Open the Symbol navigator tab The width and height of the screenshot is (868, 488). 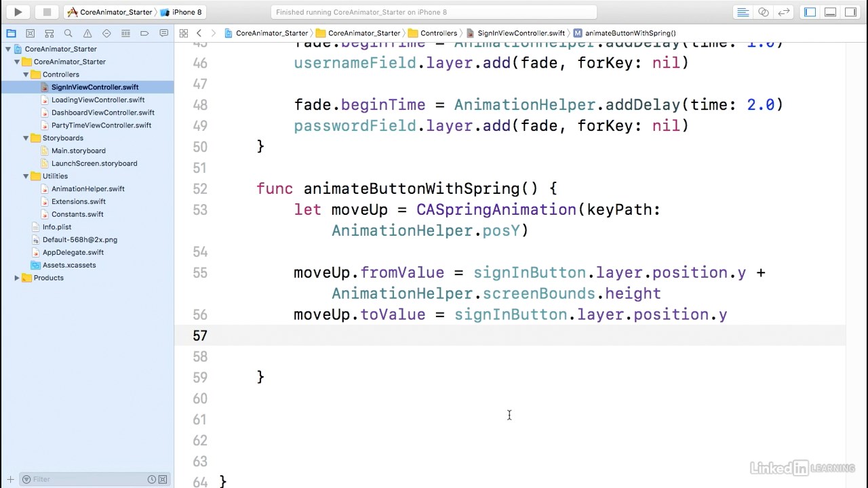coord(49,33)
